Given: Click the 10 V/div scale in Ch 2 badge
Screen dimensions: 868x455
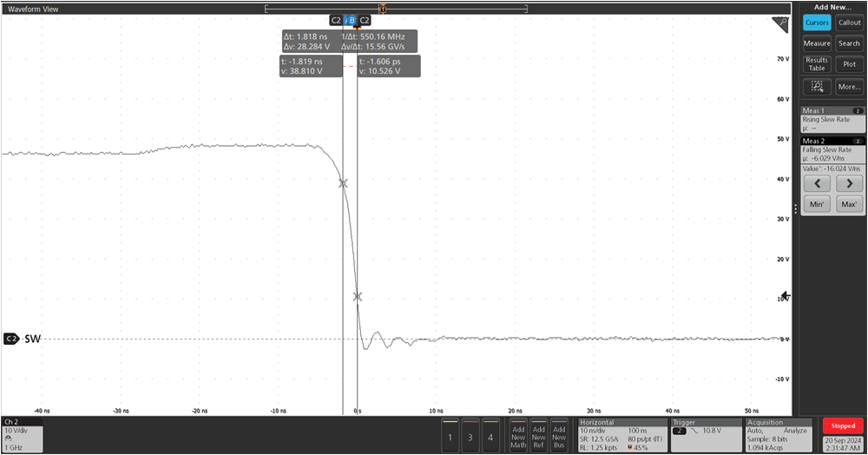Looking at the screenshot, I should 16,431.
